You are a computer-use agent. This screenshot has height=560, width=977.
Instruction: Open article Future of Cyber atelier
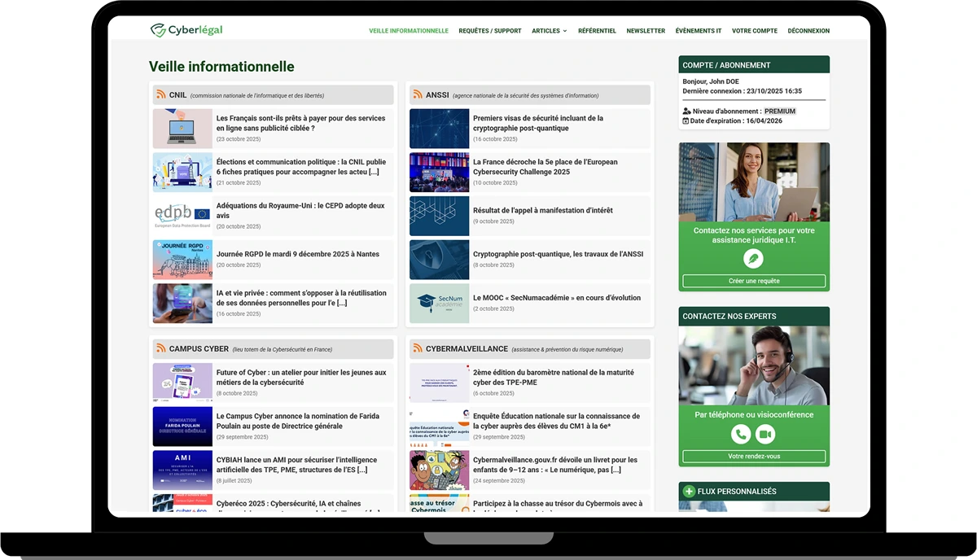tap(301, 378)
